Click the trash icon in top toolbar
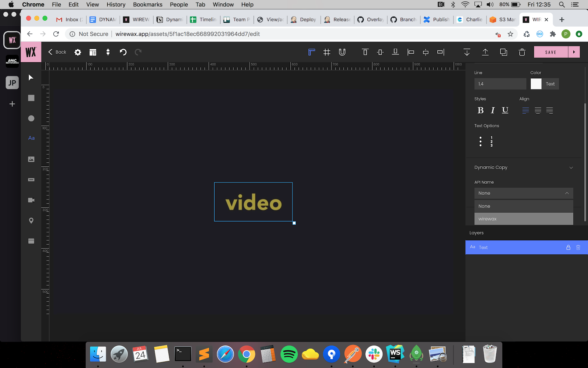588x368 pixels. click(522, 52)
